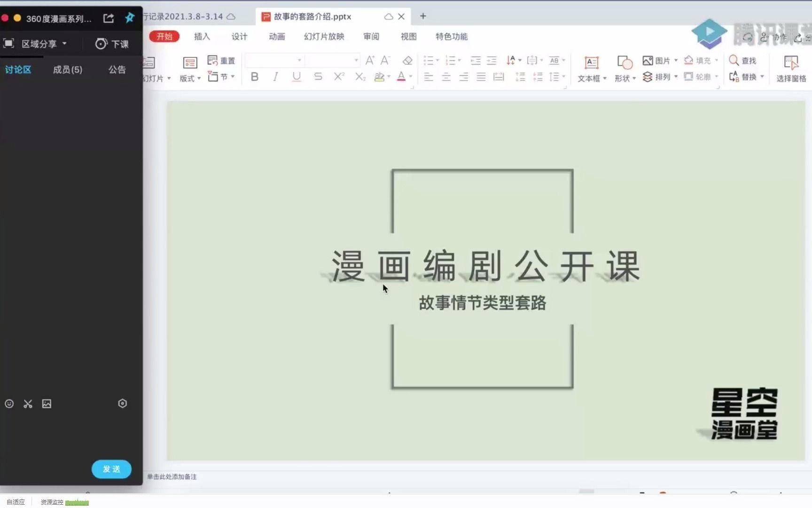Click the 下课 end class button
812x508 pixels.
click(112, 44)
